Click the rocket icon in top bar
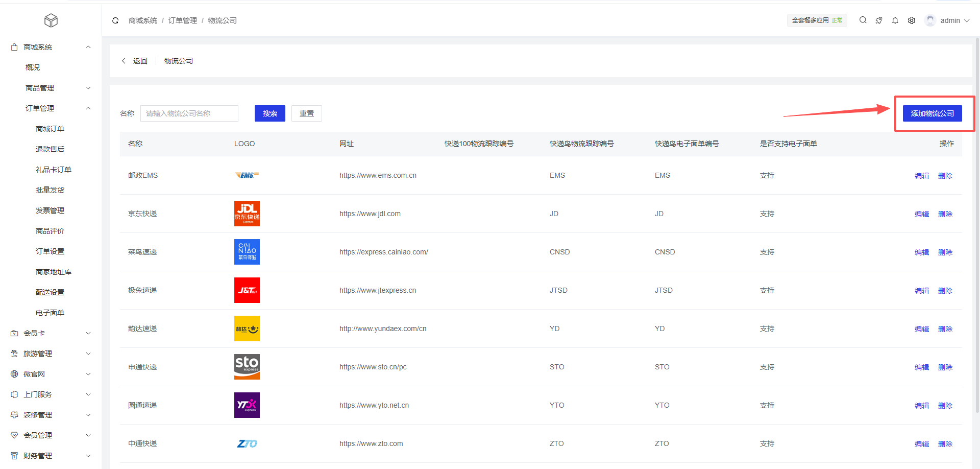980x469 pixels. [x=878, y=20]
